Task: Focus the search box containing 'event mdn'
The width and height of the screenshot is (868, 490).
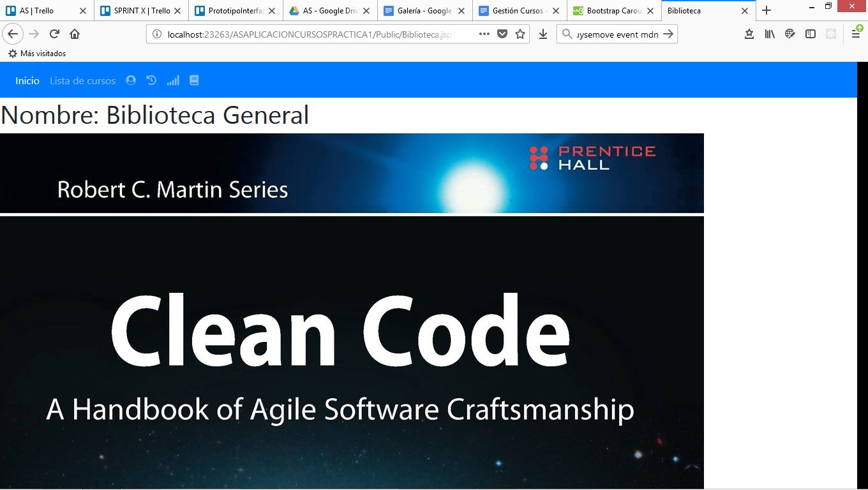Action: [x=617, y=34]
